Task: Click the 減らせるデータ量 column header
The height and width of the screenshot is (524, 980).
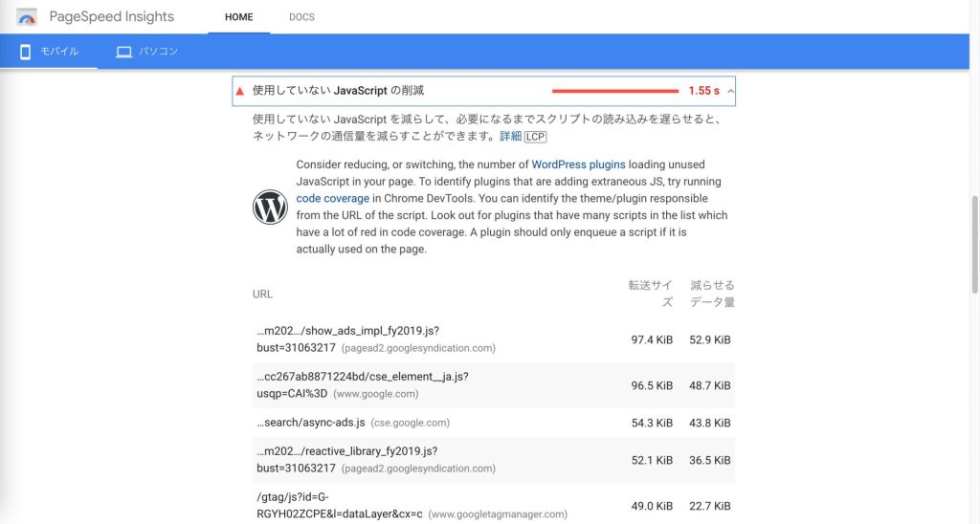Action: (712, 294)
